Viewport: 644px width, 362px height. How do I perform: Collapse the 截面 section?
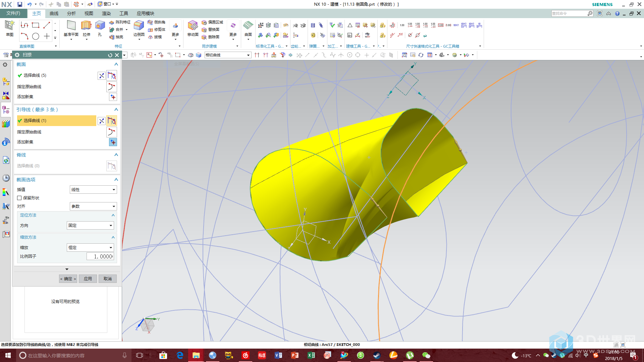click(x=116, y=64)
